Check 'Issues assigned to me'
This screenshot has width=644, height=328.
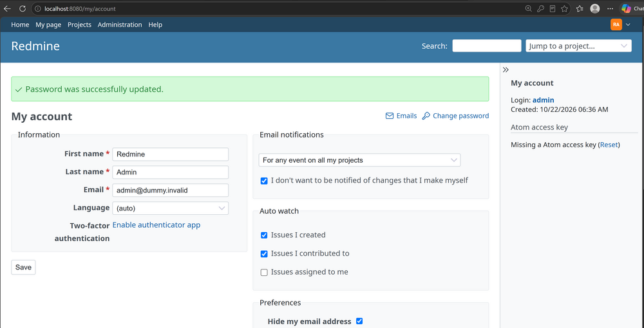click(264, 272)
